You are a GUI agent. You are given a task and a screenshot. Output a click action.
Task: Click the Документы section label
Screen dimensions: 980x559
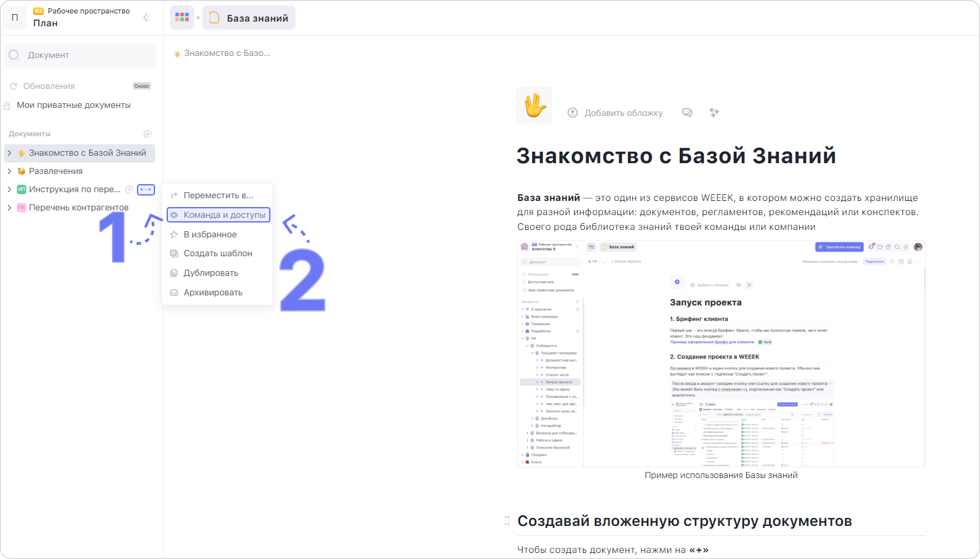30,134
